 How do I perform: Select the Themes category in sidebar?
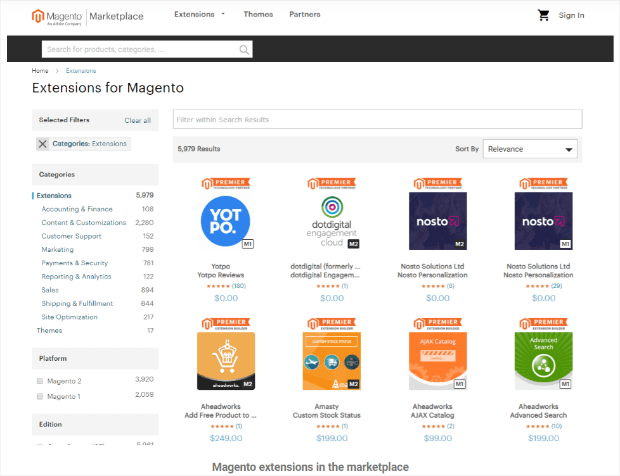coord(49,331)
